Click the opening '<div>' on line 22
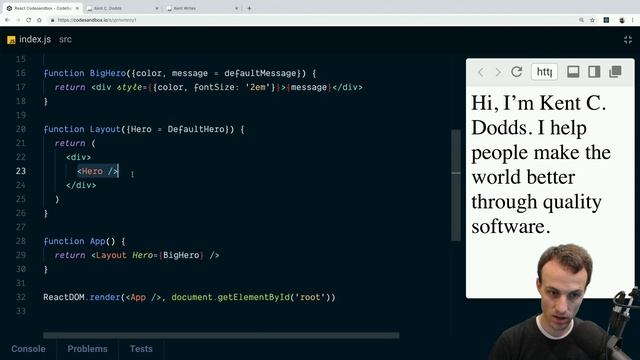The image size is (640, 360). [79, 157]
